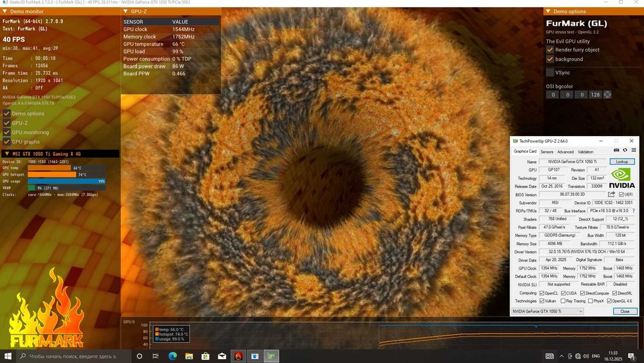Click the Driver Version field in GPU-Z
Screen dimensions: 644x363
[x=587, y=251]
